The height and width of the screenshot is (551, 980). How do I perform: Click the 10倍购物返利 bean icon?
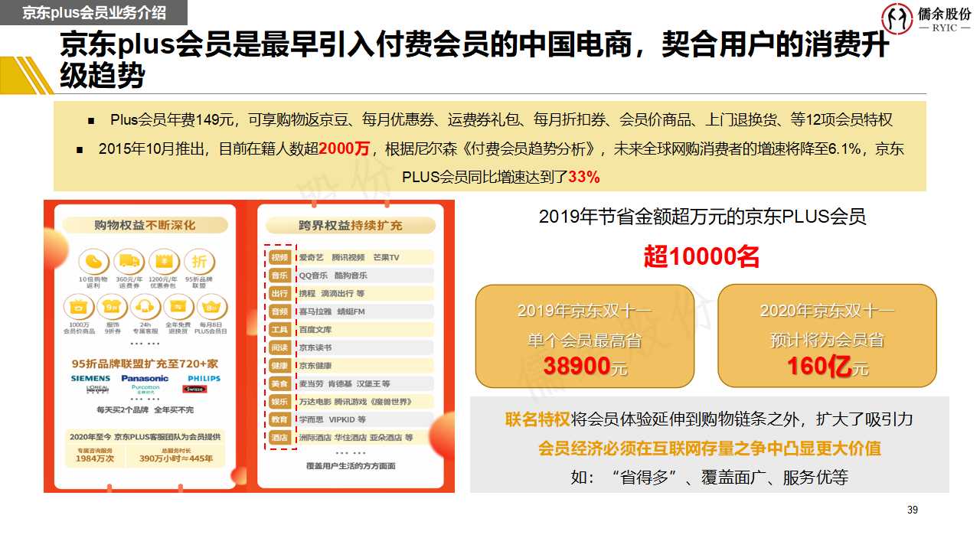point(93,261)
